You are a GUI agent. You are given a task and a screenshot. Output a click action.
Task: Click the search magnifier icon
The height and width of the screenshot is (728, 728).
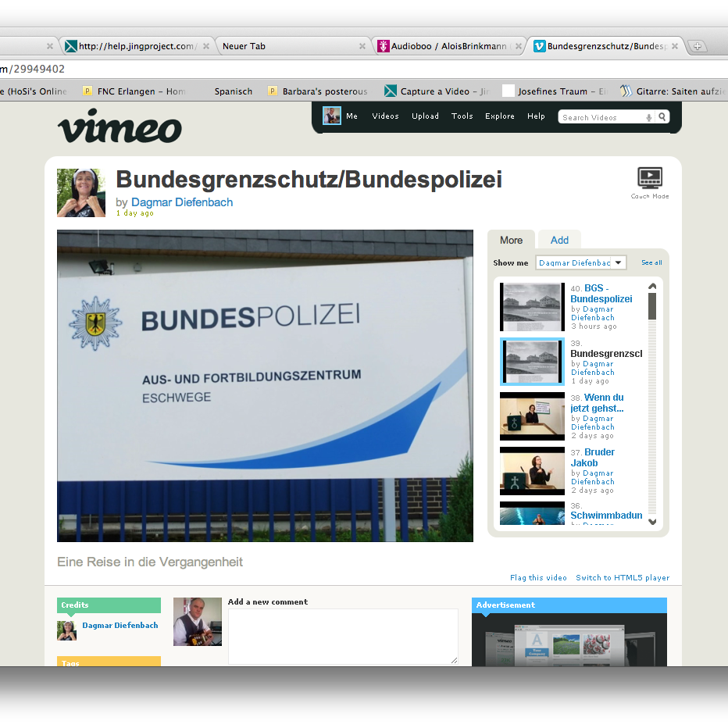click(x=662, y=117)
